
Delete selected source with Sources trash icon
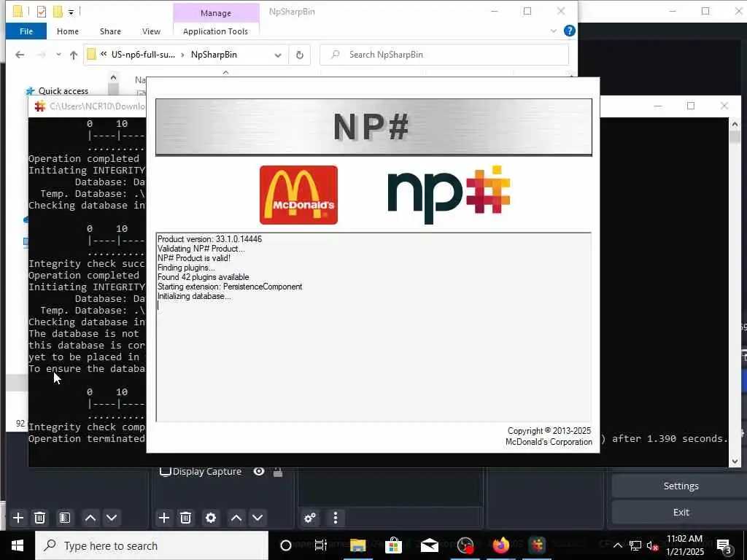[x=186, y=518]
